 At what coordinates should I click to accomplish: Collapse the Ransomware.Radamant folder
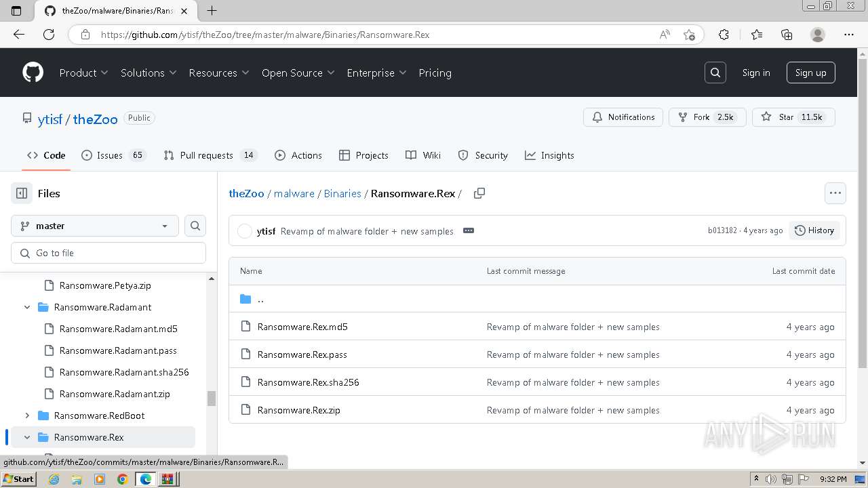(27, 307)
